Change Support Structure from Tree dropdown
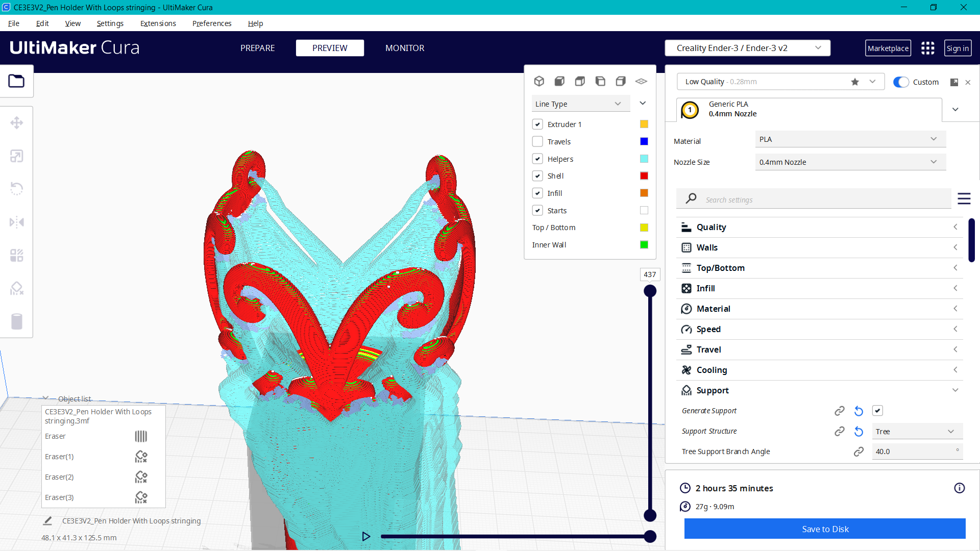The width and height of the screenshot is (980, 551). tap(916, 431)
